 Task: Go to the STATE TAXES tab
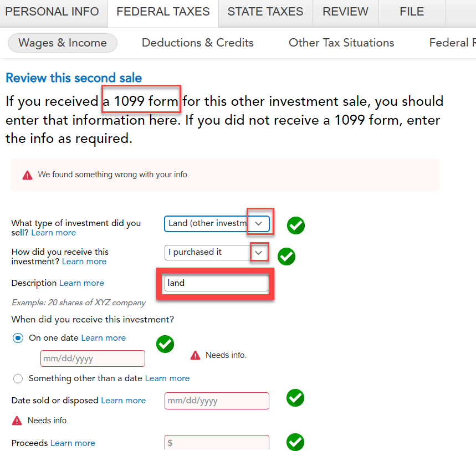tap(265, 12)
